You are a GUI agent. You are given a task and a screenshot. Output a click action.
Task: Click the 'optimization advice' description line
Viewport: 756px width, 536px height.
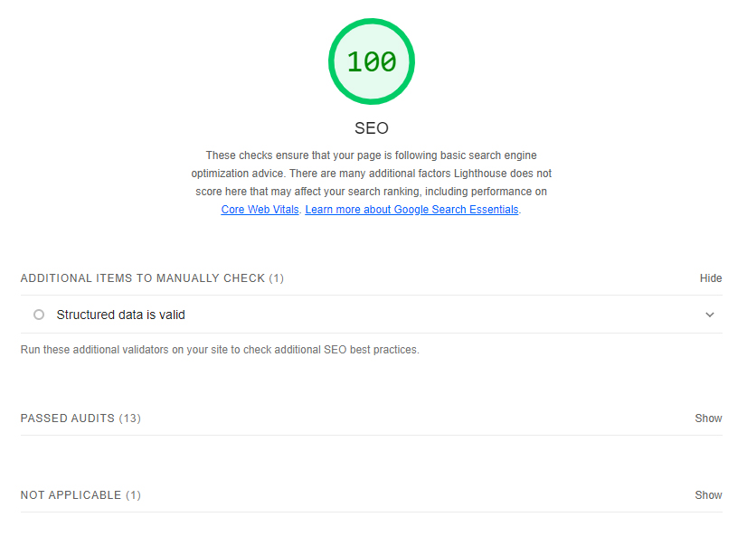(371, 174)
